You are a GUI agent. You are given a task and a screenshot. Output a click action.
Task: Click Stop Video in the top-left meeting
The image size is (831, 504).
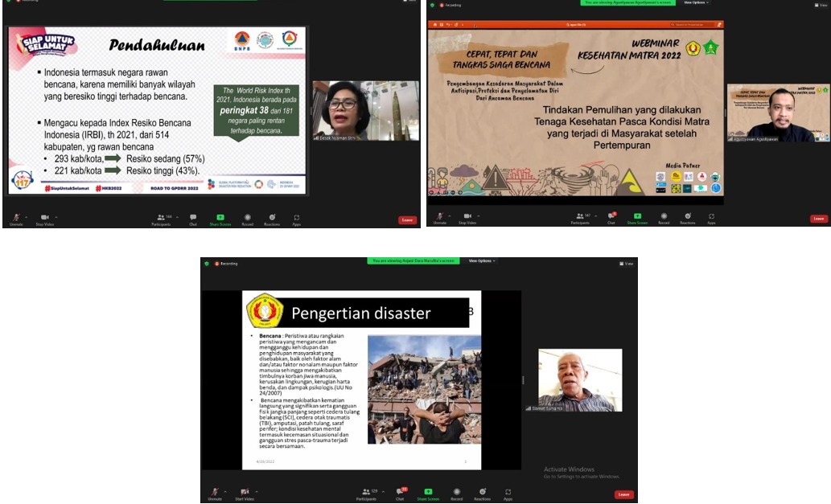(x=44, y=216)
